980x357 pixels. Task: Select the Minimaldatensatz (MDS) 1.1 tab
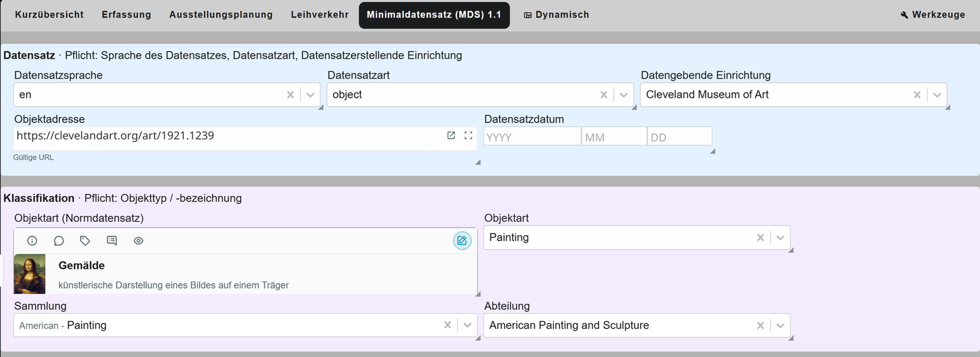click(x=434, y=15)
